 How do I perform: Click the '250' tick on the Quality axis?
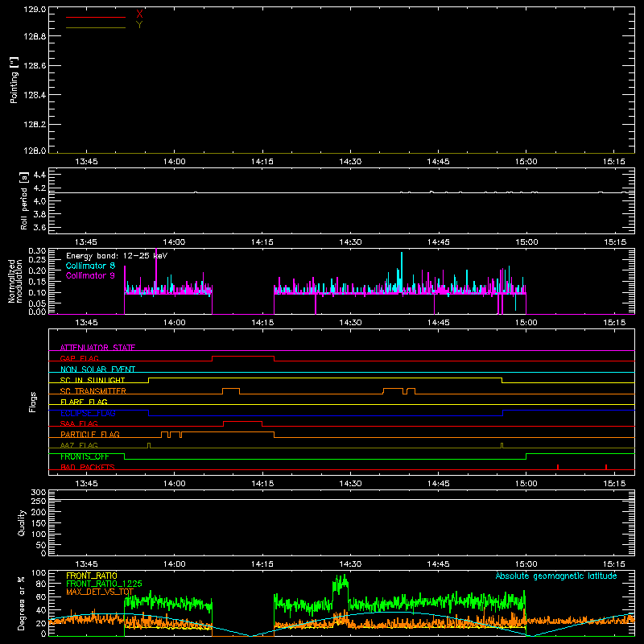click(39, 501)
